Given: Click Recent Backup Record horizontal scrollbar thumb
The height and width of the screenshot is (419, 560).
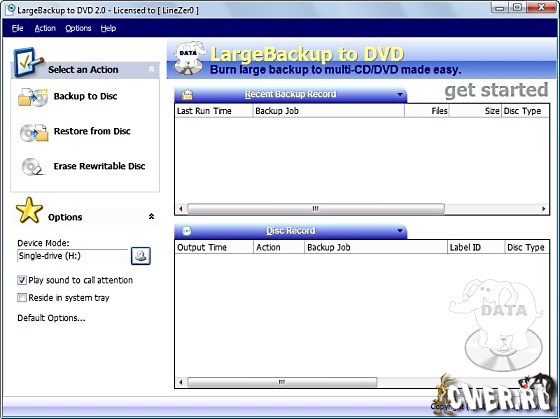Looking at the screenshot, I should point(316,209).
